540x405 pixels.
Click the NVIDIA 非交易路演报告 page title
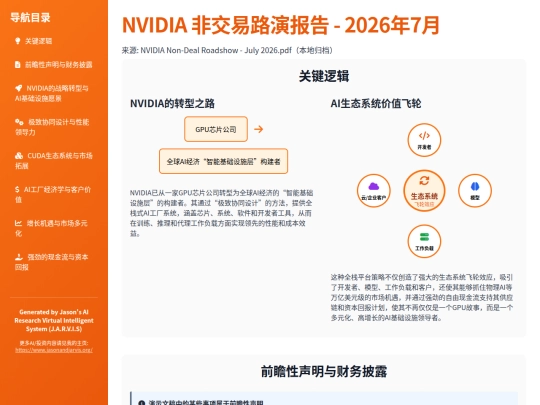tap(281, 25)
